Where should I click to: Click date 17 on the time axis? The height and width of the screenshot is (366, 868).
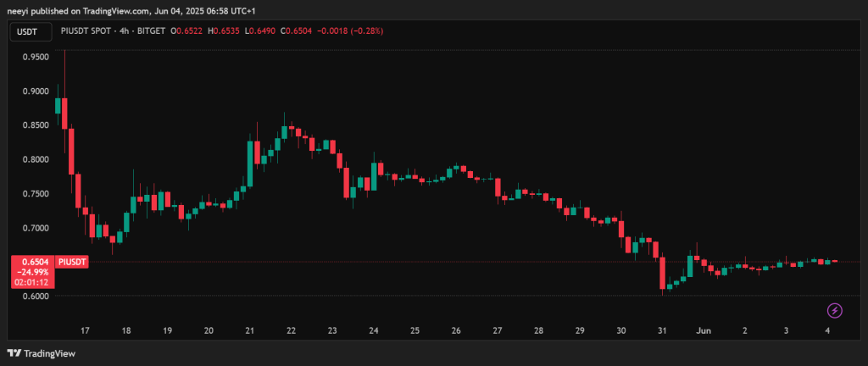[x=85, y=330]
